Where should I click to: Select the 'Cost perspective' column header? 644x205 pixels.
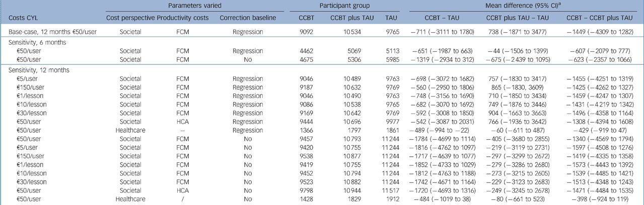130,18
